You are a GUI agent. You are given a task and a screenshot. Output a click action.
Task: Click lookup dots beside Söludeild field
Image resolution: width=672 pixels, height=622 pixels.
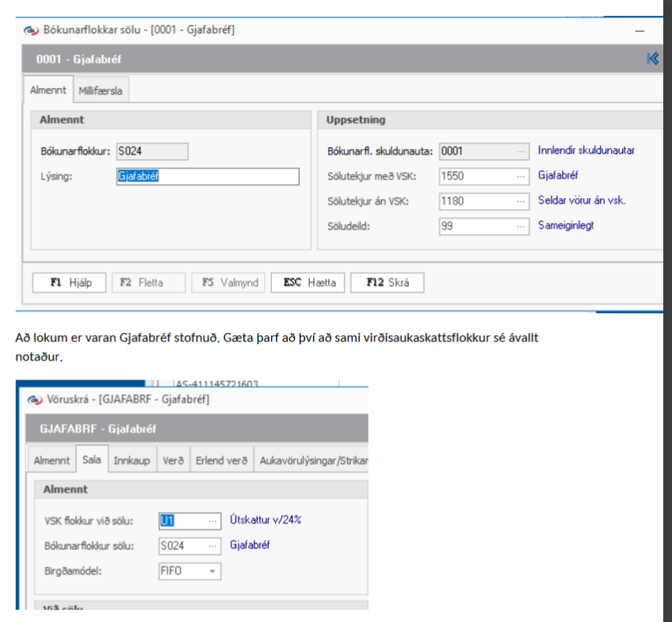521,226
